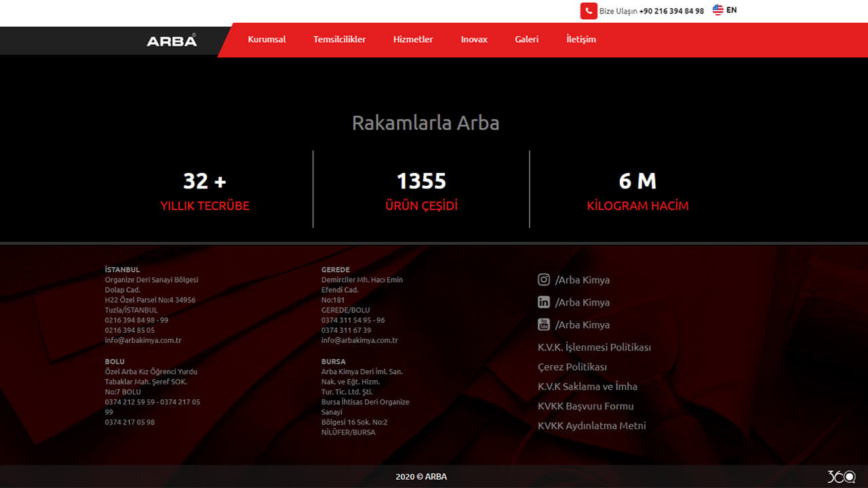Click the Gerede phone 0374 311 54 95 - 96

[x=353, y=320]
